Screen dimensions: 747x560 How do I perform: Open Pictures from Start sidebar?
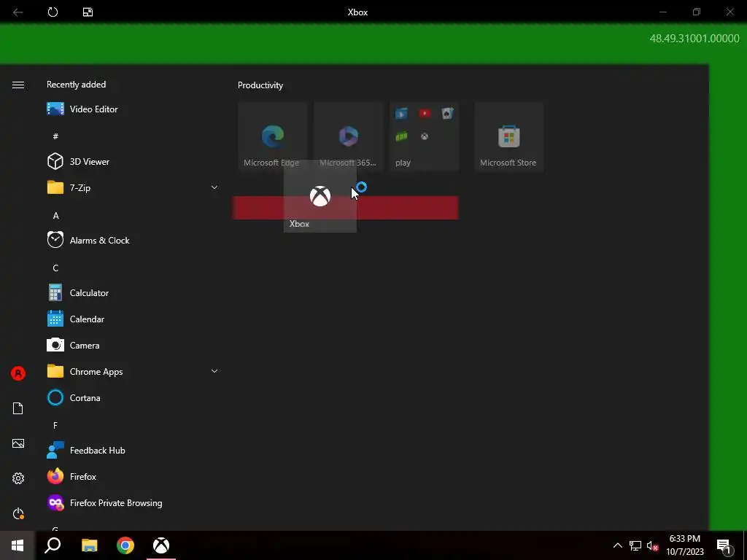click(x=18, y=443)
